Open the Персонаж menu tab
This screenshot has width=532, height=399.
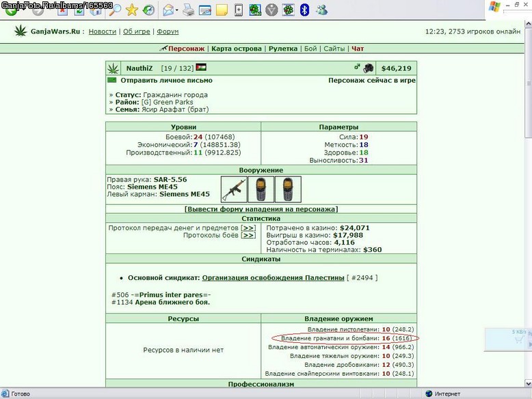tap(186, 49)
